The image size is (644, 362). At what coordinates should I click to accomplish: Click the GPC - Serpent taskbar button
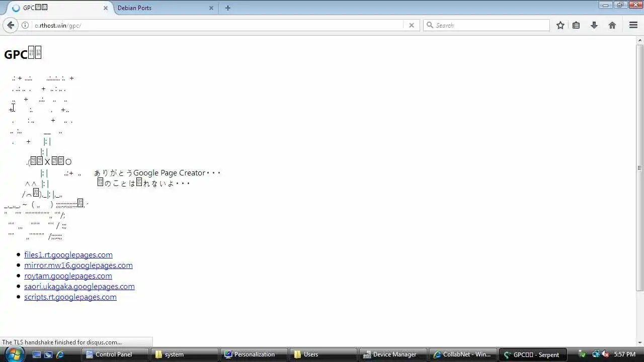[532, 354]
